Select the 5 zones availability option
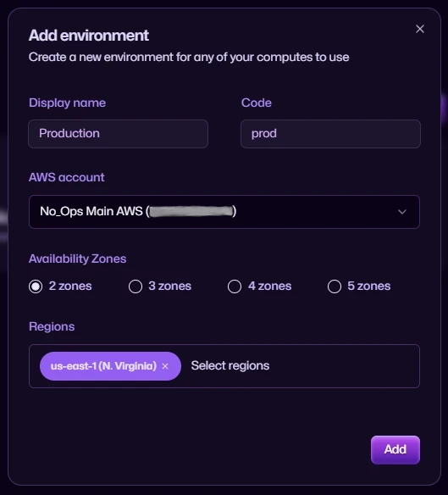448x495 pixels. coord(335,286)
